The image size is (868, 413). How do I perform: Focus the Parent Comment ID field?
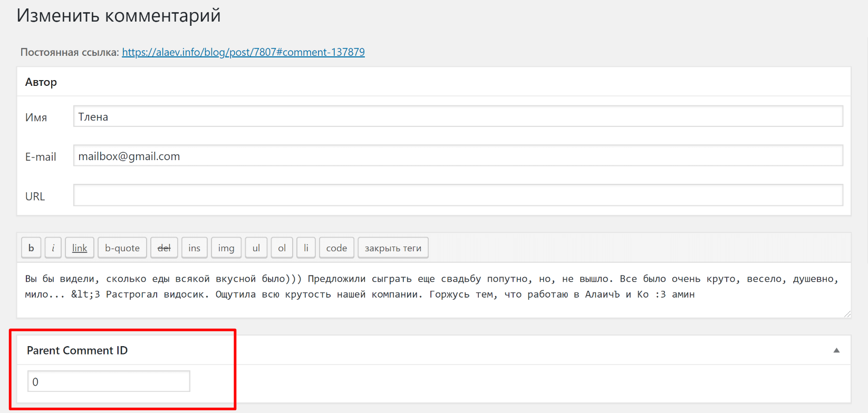tap(109, 381)
